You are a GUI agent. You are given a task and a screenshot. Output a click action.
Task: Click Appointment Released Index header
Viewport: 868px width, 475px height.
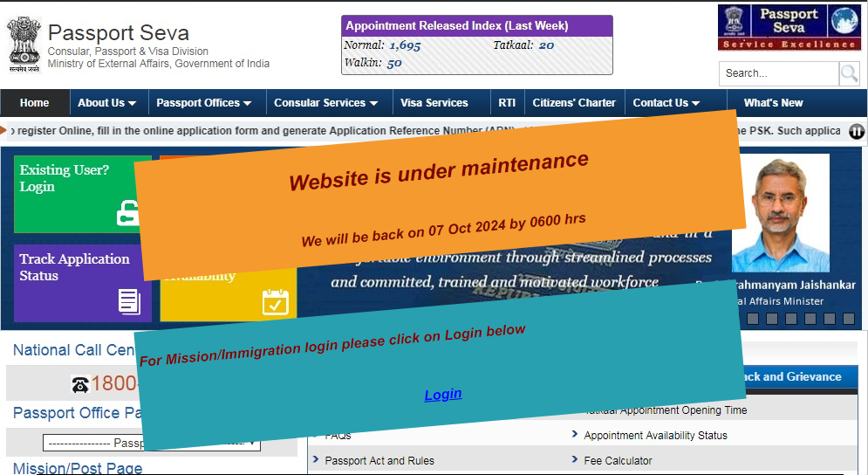pyautogui.click(x=477, y=26)
